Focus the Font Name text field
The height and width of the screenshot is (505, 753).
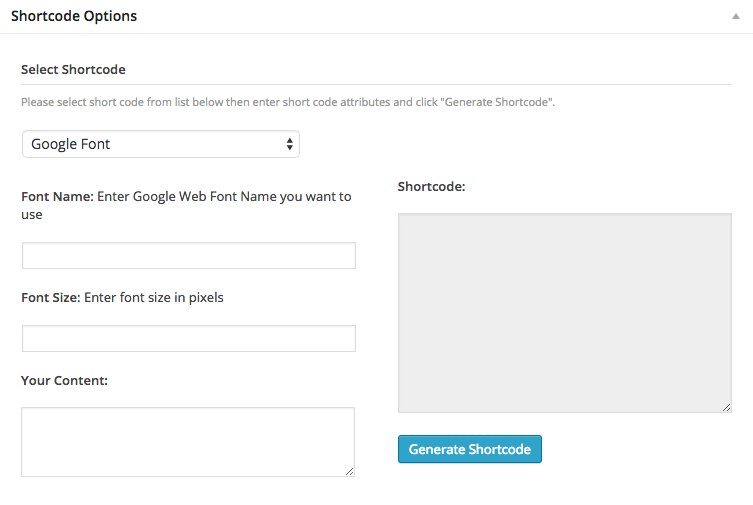tap(188, 256)
